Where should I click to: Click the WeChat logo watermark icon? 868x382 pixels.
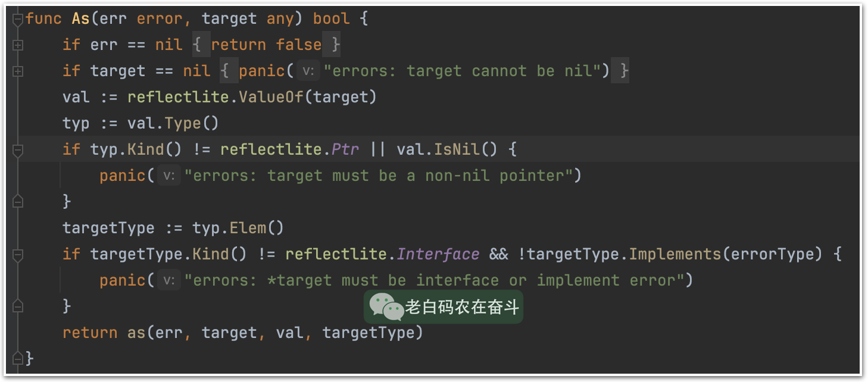(x=386, y=306)
